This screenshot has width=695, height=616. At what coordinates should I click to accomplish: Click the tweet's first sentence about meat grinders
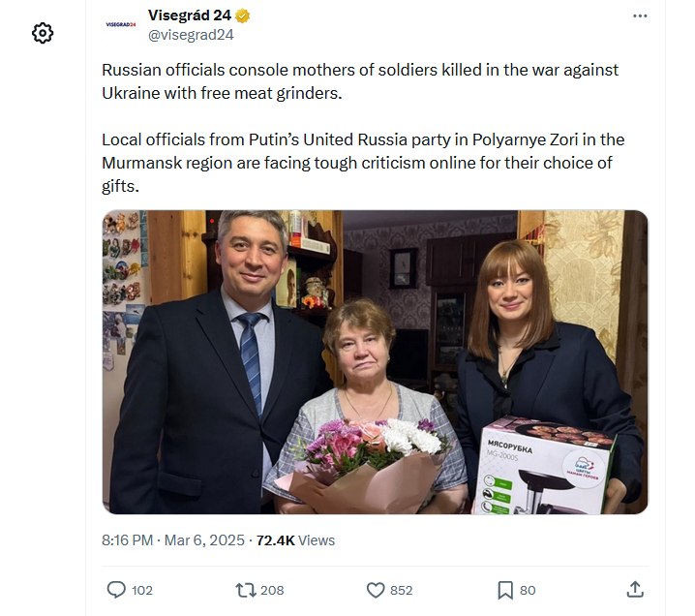359,81
